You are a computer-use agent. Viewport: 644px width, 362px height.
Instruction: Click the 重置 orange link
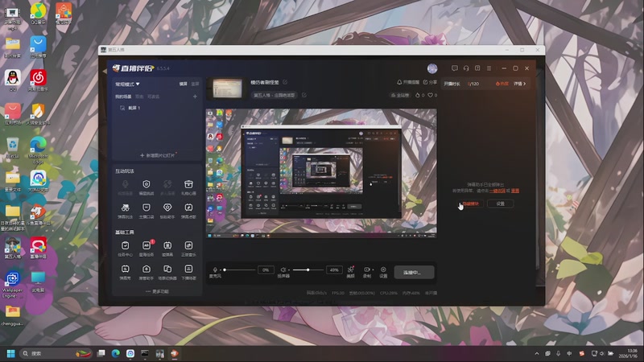click(x=515, y=191)
